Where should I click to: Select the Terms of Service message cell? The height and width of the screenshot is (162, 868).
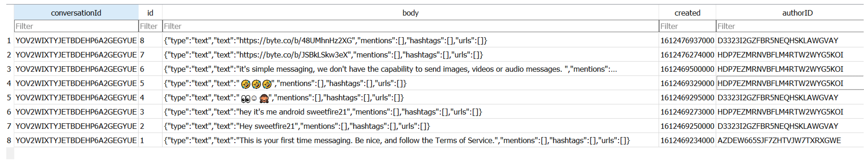click(396, 140)
